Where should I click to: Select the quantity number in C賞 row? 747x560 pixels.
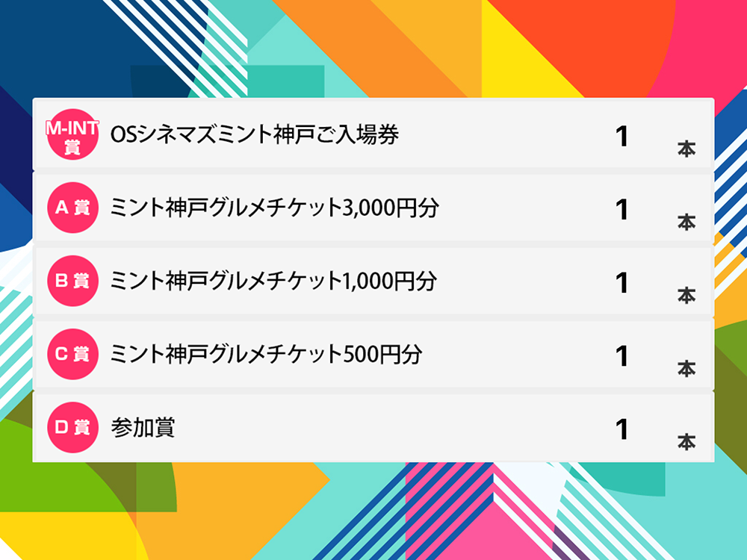(622, 357)
